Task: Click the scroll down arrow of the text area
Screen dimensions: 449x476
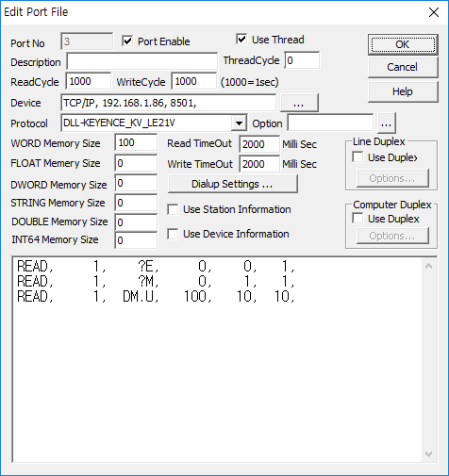Action: [x=428, y=454]
